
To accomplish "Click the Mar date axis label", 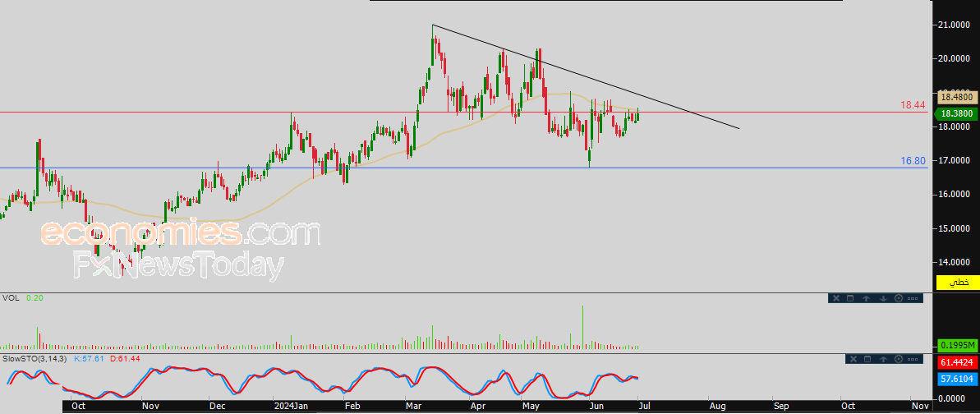I will (x=416, y=406).
